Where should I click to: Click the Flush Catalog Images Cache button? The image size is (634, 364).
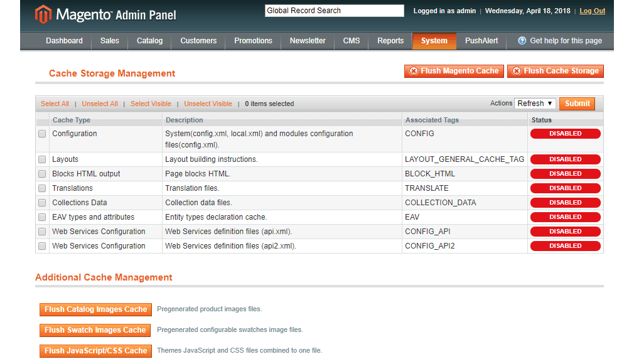click(96, 309)
